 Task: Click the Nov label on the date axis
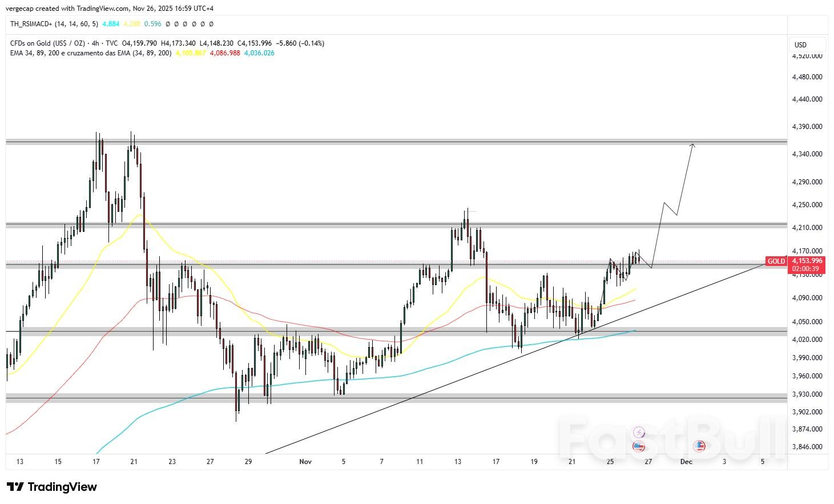[x=306, y=461]
